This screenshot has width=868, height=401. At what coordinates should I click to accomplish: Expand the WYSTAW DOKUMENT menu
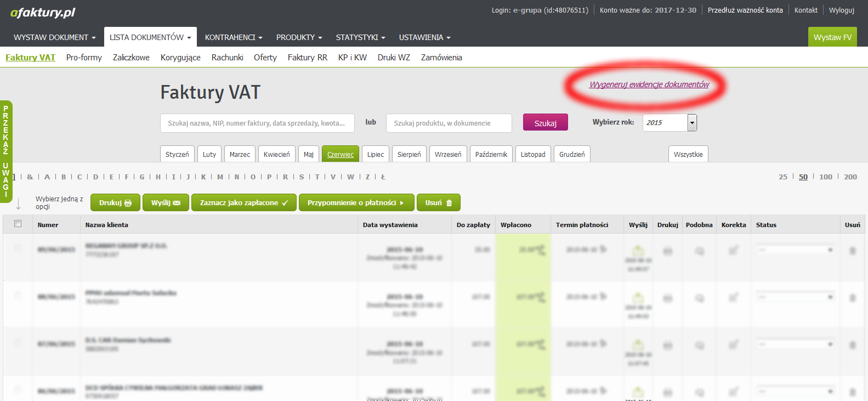pos(54,37)
